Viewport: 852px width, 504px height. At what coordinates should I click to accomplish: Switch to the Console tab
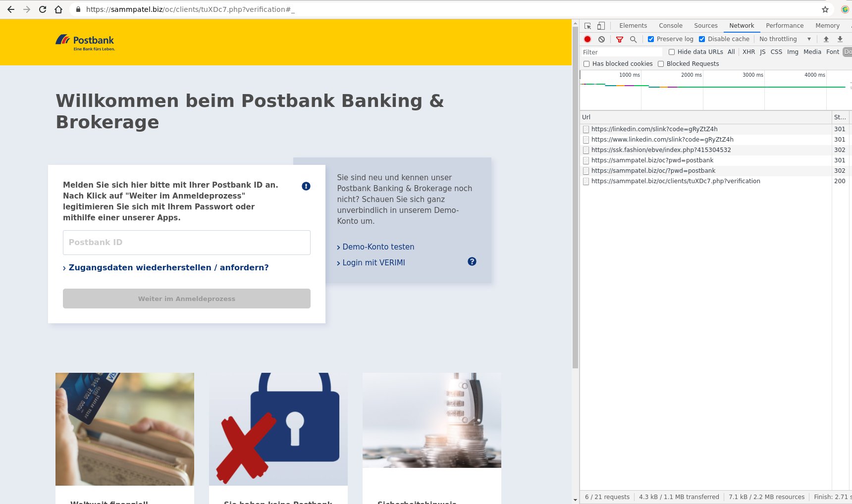671,26
